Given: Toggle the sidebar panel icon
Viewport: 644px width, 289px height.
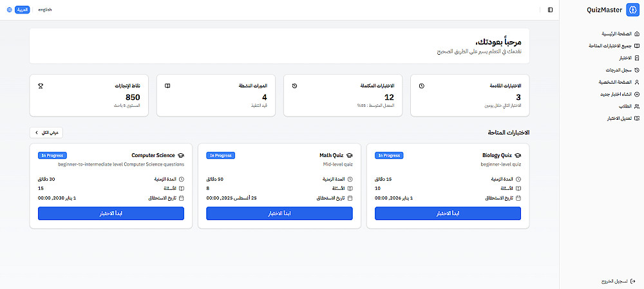Looking at the screenshot, I should point(550,10).
